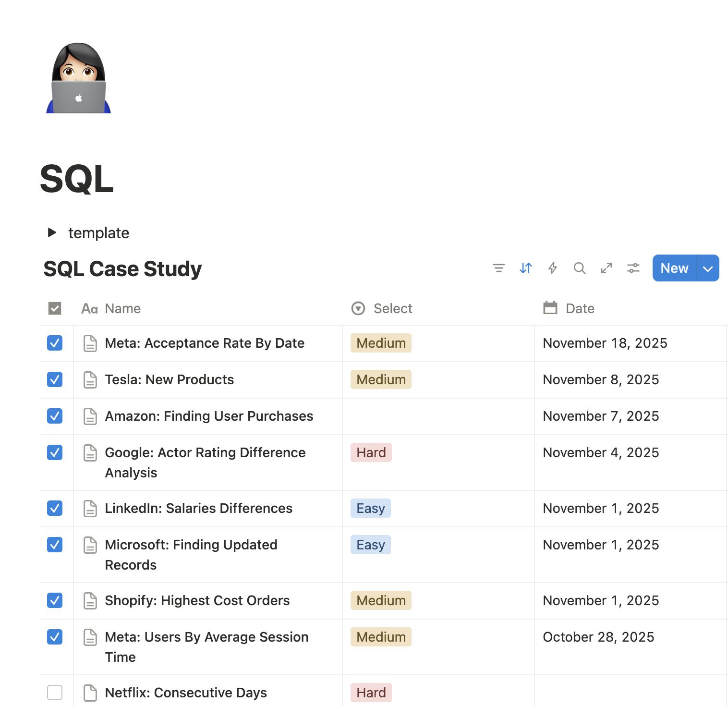
Task: Click the Hard tag on Netflix: Consecutive Days
Action: click(371, 693)
